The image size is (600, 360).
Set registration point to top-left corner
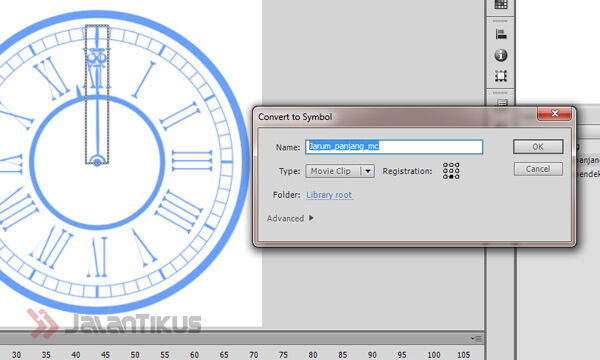click(445, 165)
